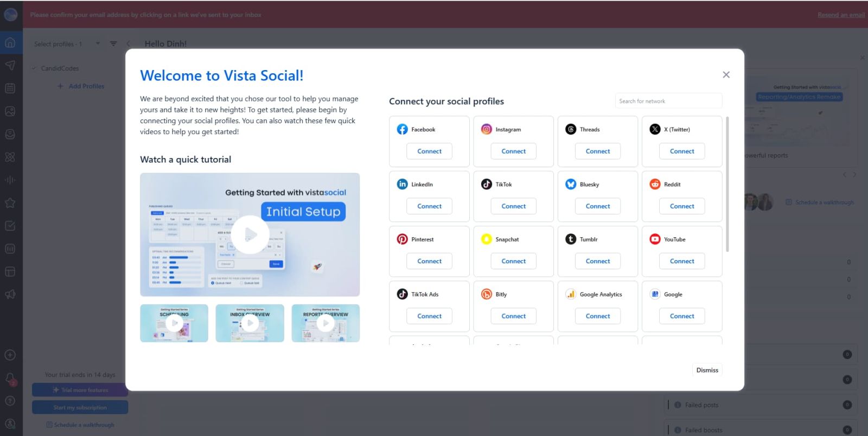Click the Failed boosts row
Viewport: 868px width, 436px height.
(761, 430)
